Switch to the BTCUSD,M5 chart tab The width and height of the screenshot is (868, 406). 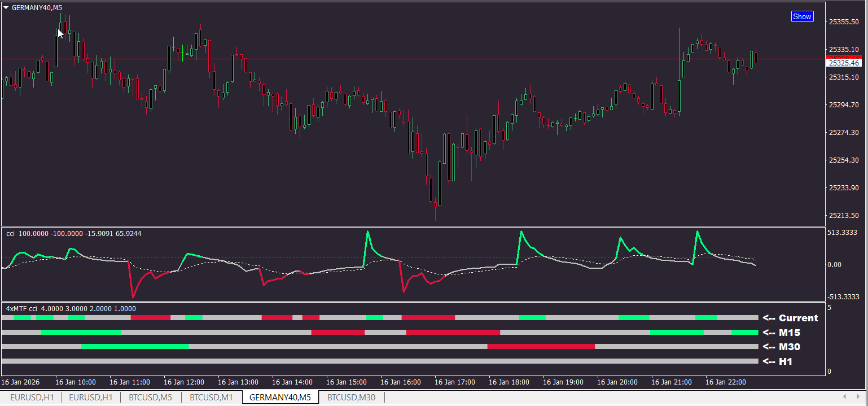pos(151,398)
